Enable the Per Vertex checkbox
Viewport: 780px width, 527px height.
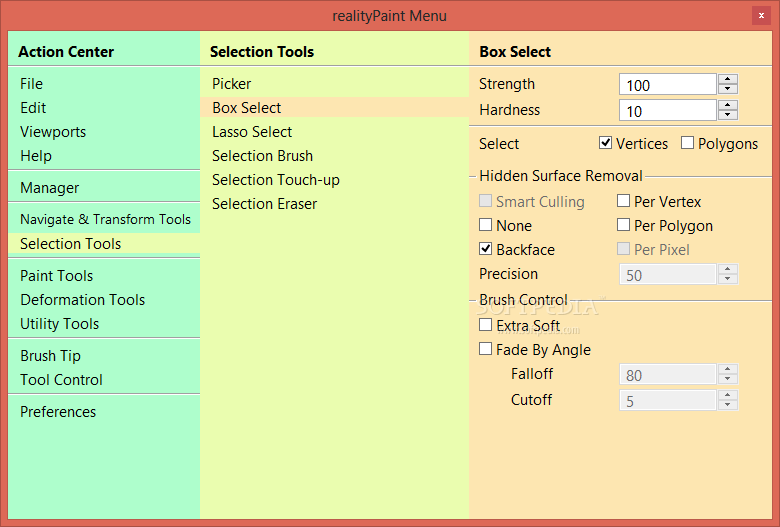(x=623, y=201)
